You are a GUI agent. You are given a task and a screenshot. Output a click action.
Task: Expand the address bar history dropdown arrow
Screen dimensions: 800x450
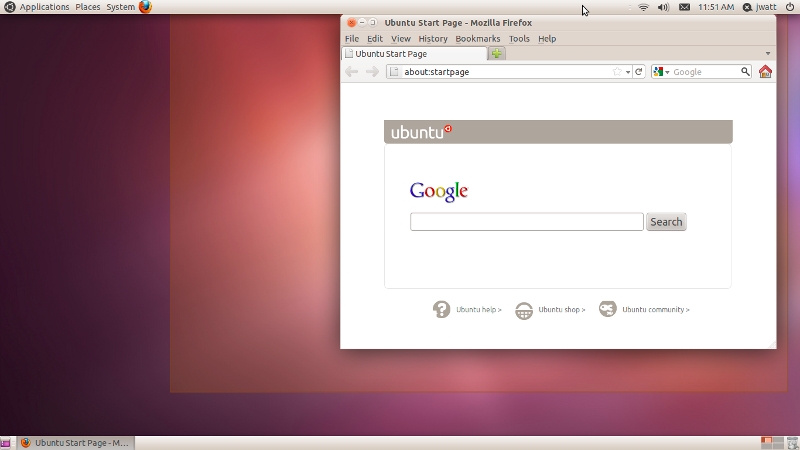coord(628,72)
